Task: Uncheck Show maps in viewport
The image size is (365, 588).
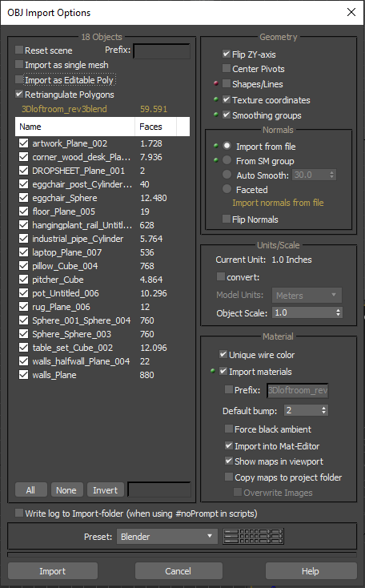Action: click(x=229, y=461)
